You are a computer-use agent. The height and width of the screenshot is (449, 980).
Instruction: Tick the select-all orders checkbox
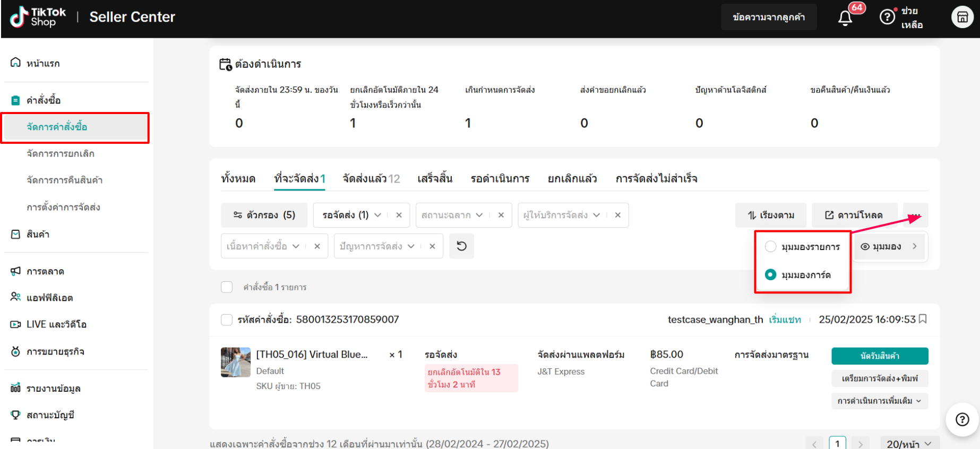(x=227, y=287)
